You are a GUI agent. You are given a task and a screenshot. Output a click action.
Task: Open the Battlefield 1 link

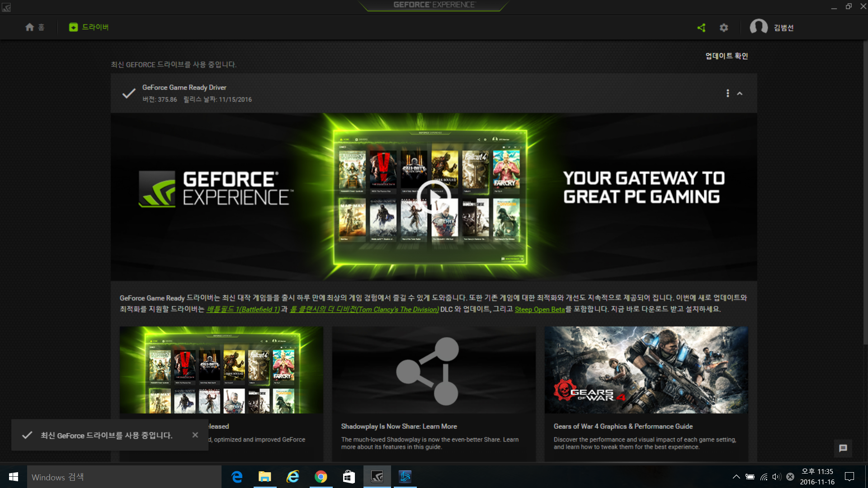[243, 310]
